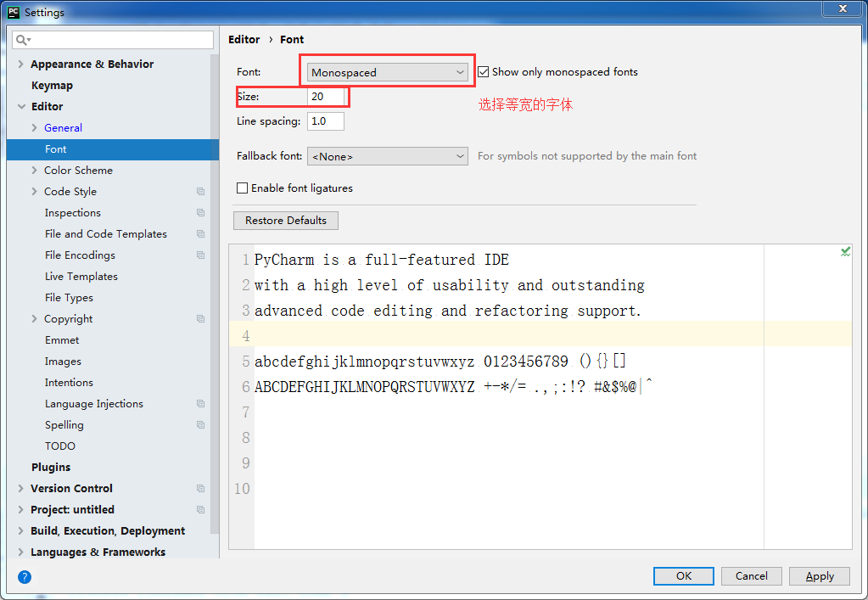Click the search magnifier icon in settings
Image resolution: width=868 pixels, height=600 pixels.
pyautogui.click(x=23, y=40)
